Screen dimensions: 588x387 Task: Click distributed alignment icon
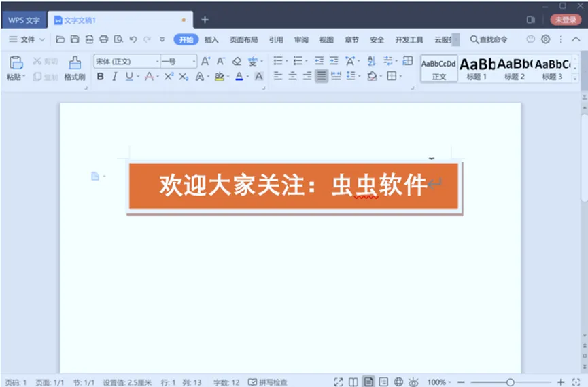pos(336,76)
